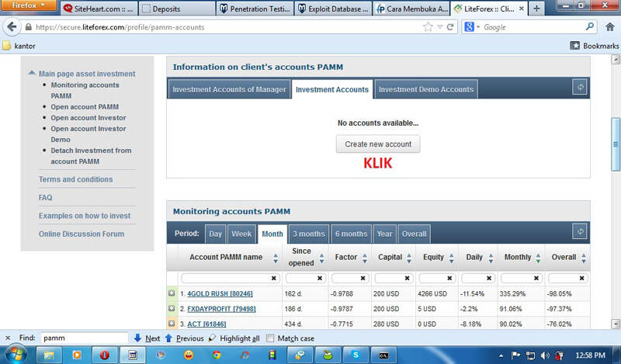Open the Terms and conditions link
This screenshot has height=364, width=621.
tap(75, 179)
